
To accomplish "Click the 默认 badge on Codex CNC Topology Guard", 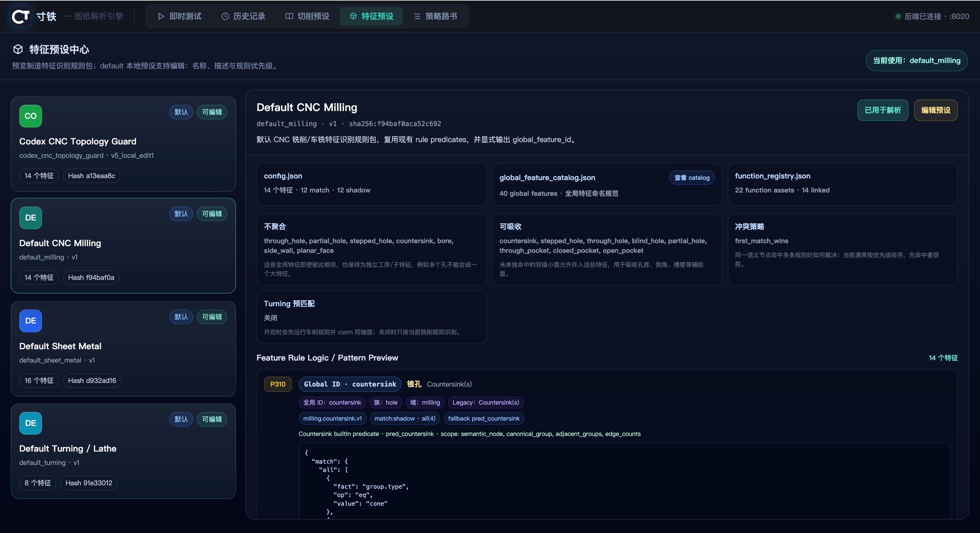I will (181, 112).
